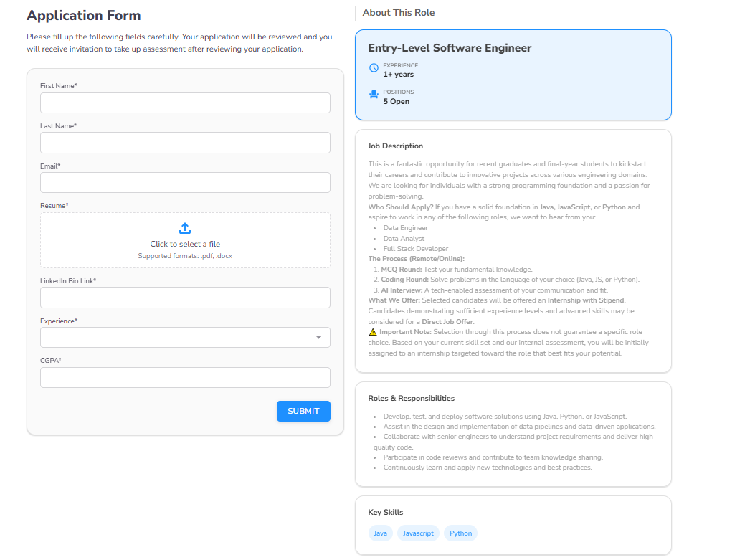Select the Java skill chip

[x=380, y=533]
